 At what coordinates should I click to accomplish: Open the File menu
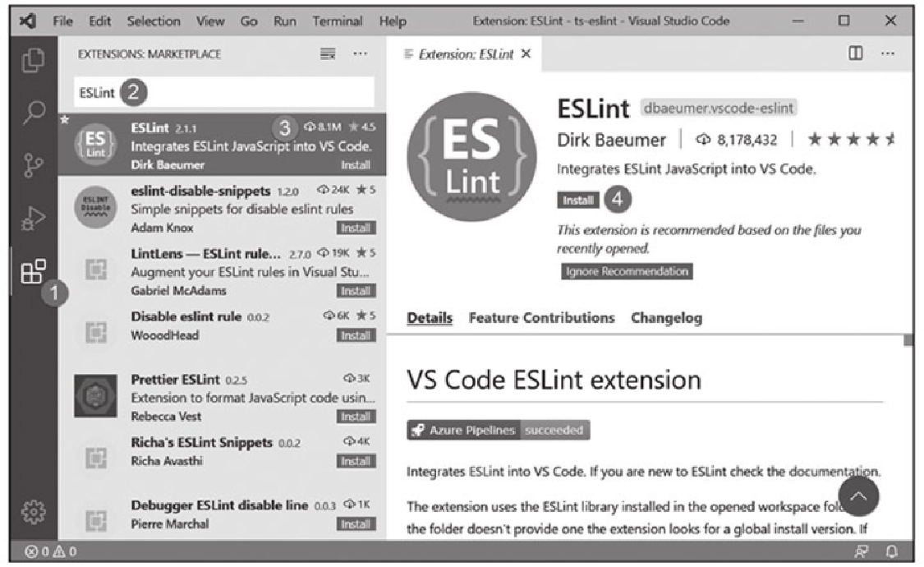(63, 21)
